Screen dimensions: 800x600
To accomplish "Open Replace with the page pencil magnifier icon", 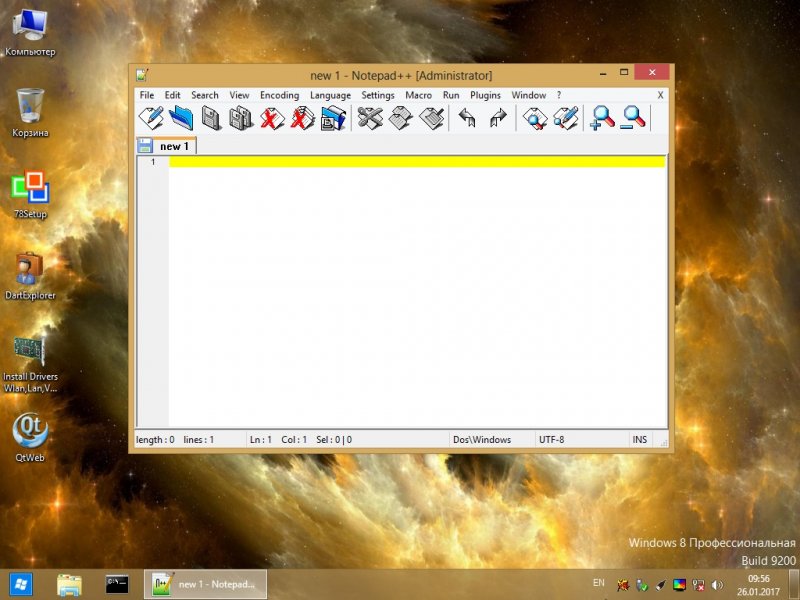I will click(565, 118).
